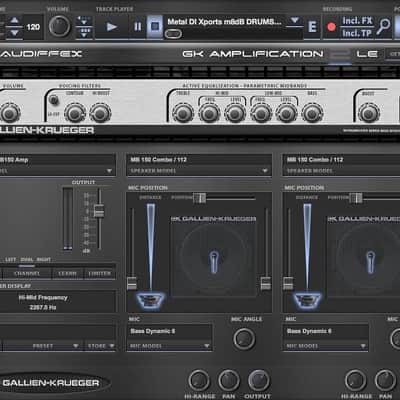
Task: Click right panel Pan knob
Action: tap(385, 380)
